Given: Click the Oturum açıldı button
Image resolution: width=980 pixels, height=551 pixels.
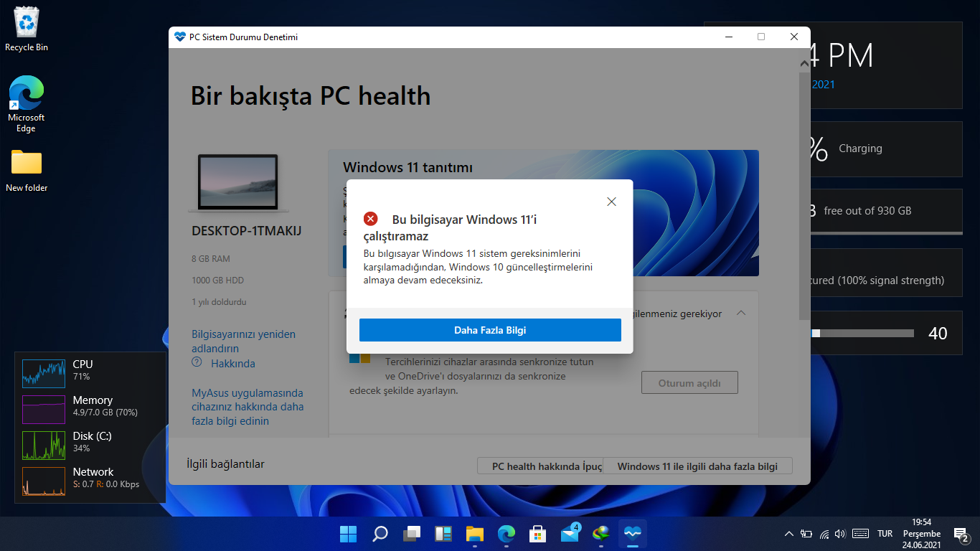Looking at the screenshot, I should (x=689, y=383).
